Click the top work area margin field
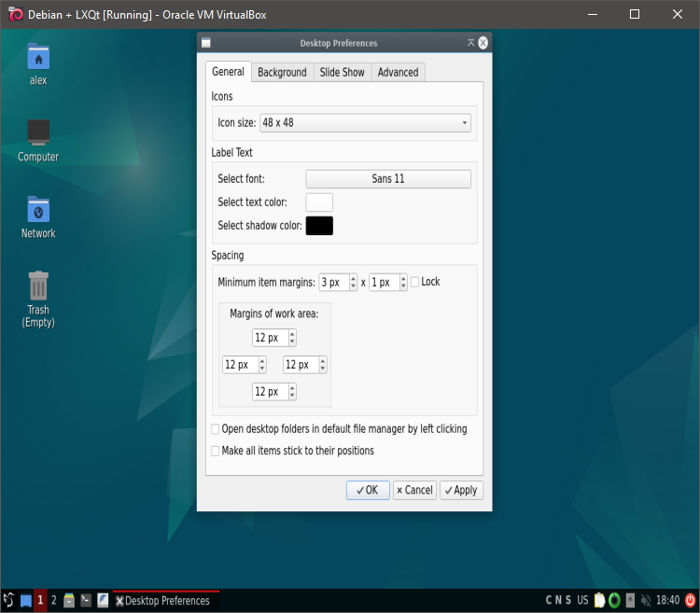The width and height of the screenshot is (700, 613). (271, 338)
